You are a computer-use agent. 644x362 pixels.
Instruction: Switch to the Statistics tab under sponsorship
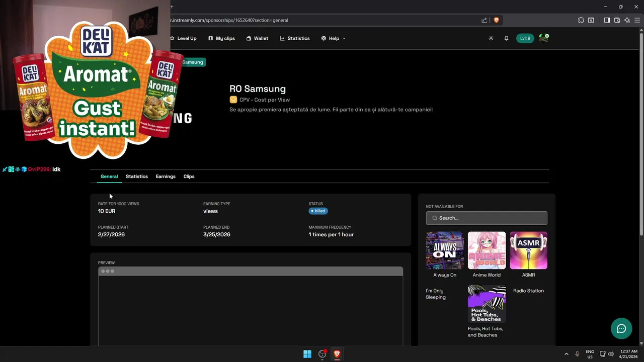tap(137, 176)
